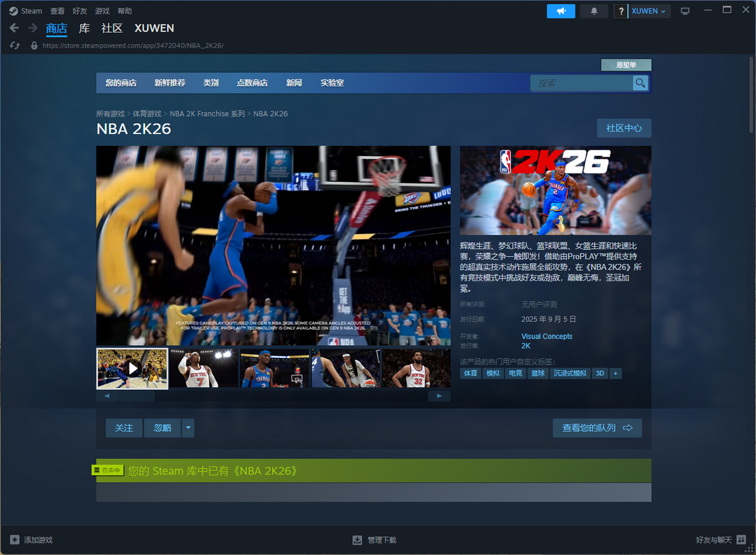Open the download manager icon

(357, 540)
